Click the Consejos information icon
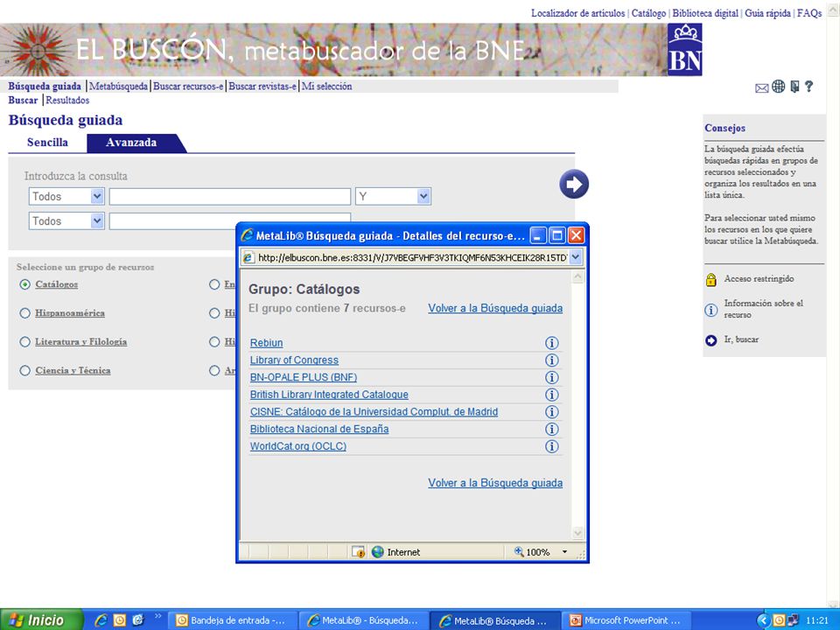The image size is (840, 630). [710, 310]
